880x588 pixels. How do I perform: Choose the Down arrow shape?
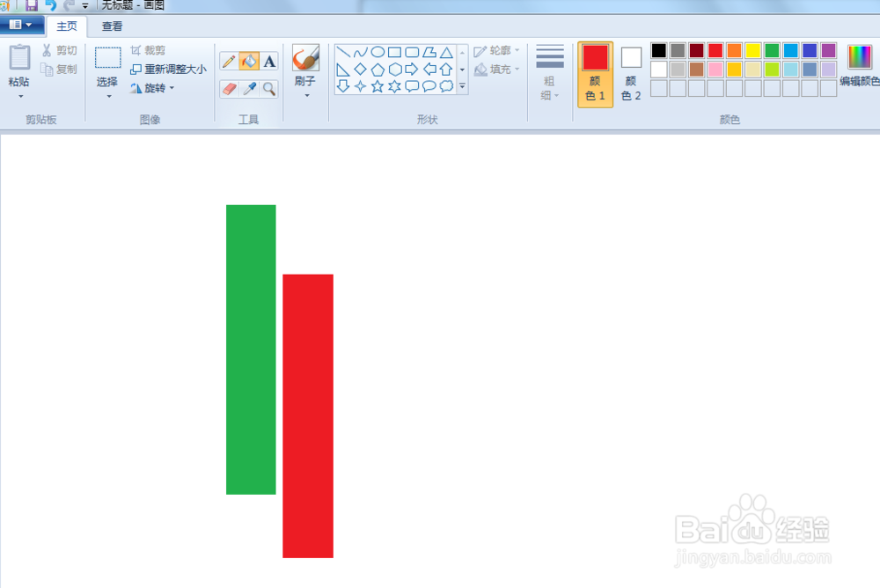[343, 86]
